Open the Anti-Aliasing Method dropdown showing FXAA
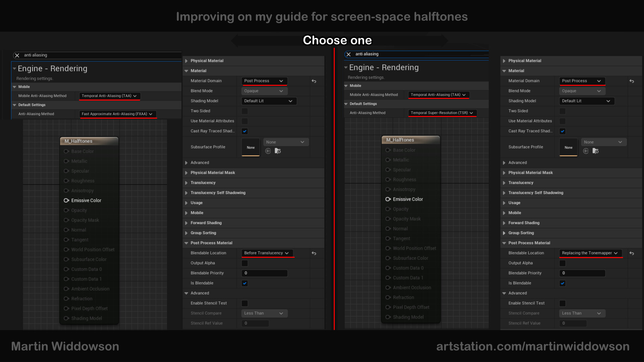 click(118, 114)
